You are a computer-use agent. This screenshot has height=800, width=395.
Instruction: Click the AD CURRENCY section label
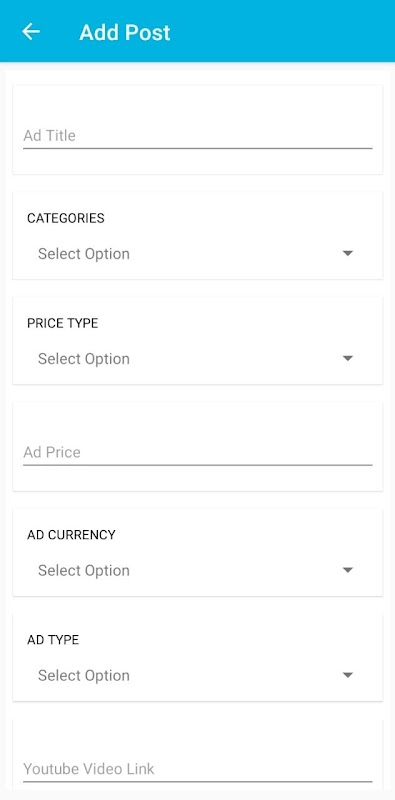coord(71,534)
